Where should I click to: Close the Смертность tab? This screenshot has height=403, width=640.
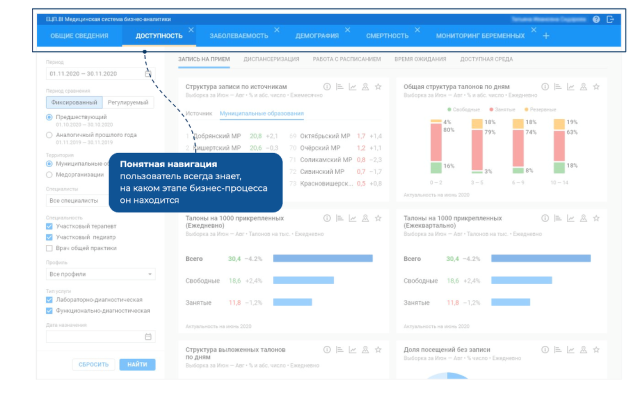click(x=417, y=30)
